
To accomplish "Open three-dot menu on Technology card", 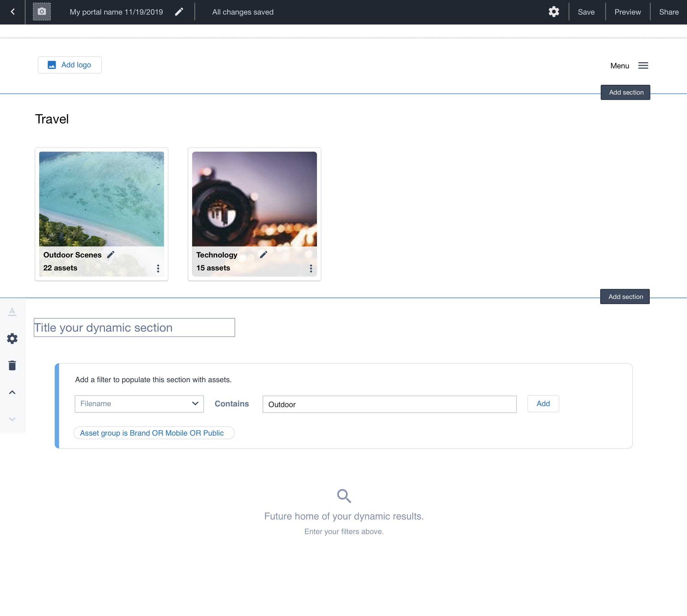I will 311,268.
